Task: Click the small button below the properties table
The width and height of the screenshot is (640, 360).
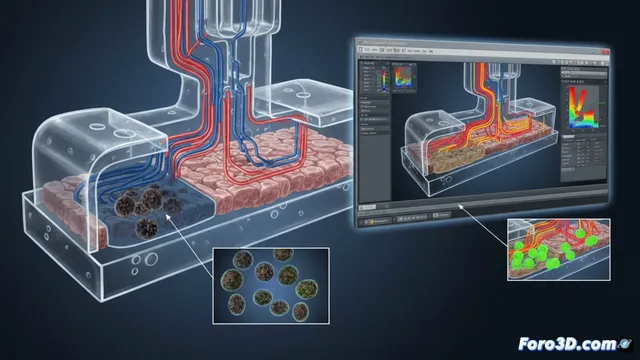Action: [568, 169]
